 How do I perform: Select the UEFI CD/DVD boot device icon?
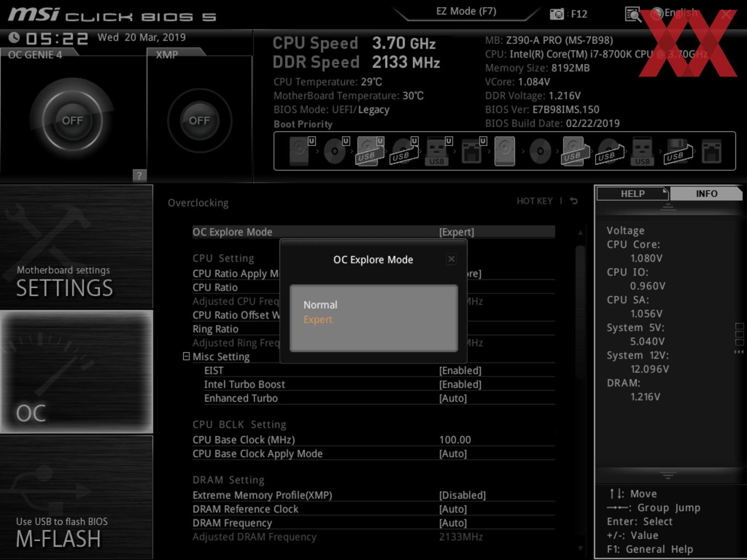(x=336, y=151)
